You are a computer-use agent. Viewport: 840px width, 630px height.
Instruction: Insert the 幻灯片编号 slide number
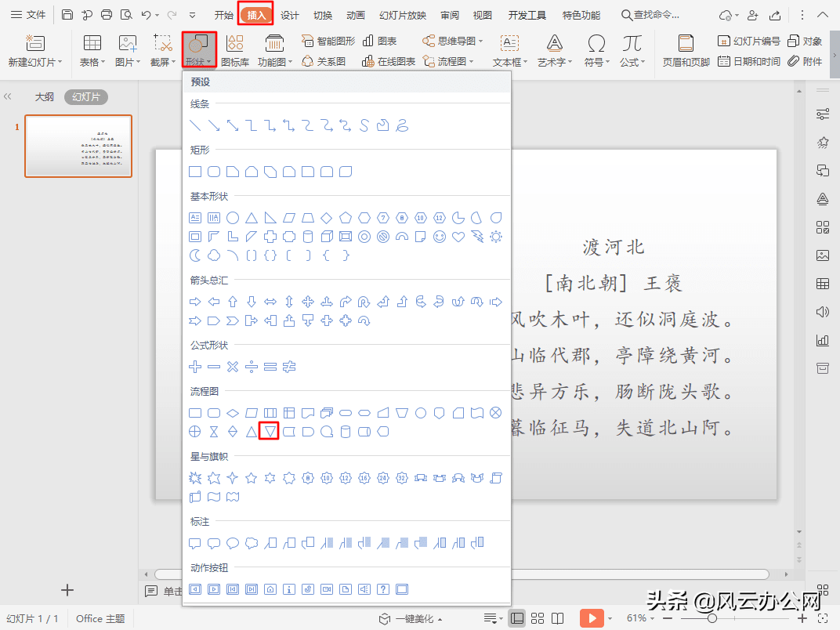click(x=748, y=41)
